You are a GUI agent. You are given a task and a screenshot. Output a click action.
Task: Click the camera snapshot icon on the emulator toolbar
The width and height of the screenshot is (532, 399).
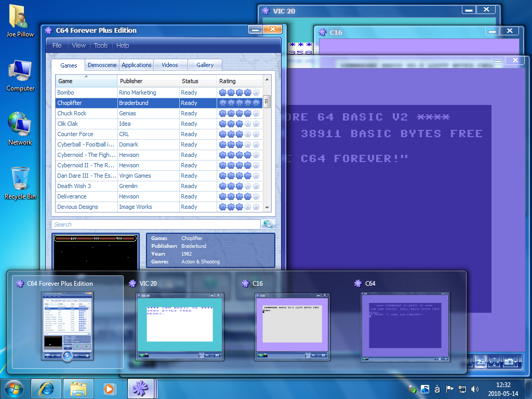pos(509,362)
